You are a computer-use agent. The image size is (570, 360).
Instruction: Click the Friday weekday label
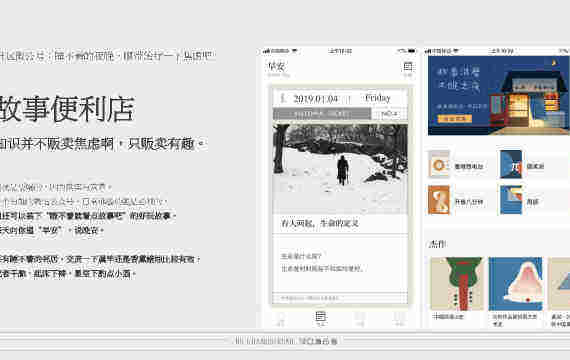coord(378,98)
